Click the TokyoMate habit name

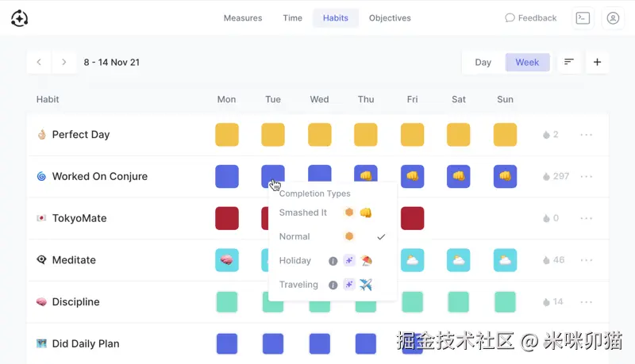(79, 218)
